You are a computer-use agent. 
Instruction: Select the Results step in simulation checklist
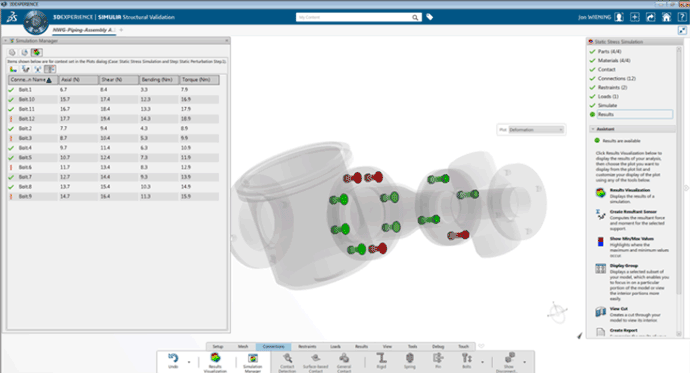coord(635,114)
